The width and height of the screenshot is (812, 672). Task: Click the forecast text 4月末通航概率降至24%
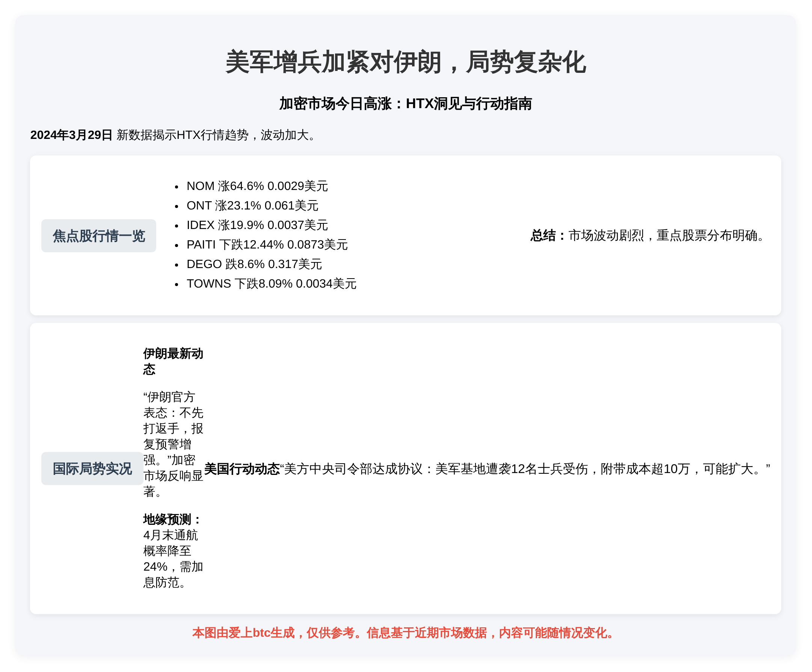pos(173,559)
